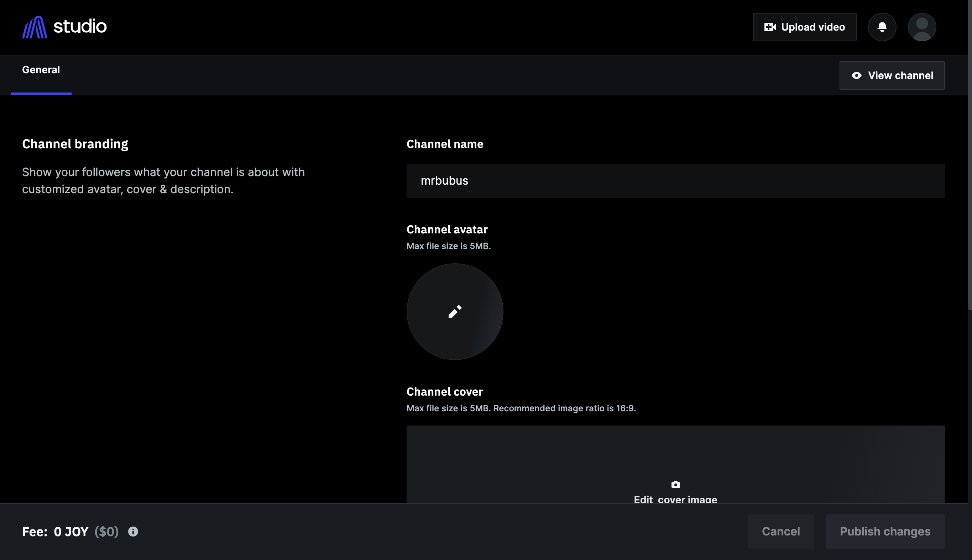
Task: Open the account avatar menu
Action: pos(923,27)
